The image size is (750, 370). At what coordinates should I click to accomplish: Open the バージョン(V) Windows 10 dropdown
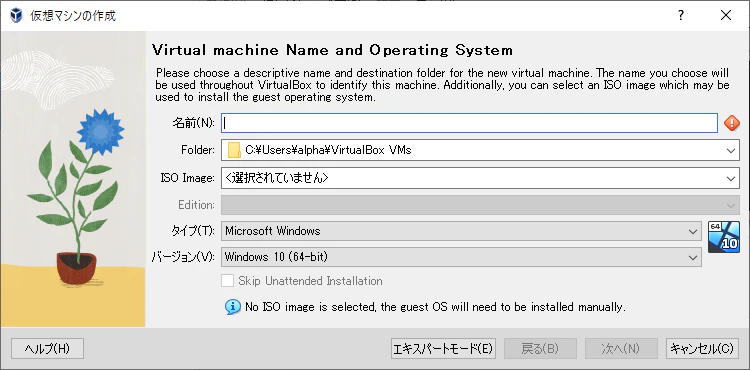click(x=461, y=257)
